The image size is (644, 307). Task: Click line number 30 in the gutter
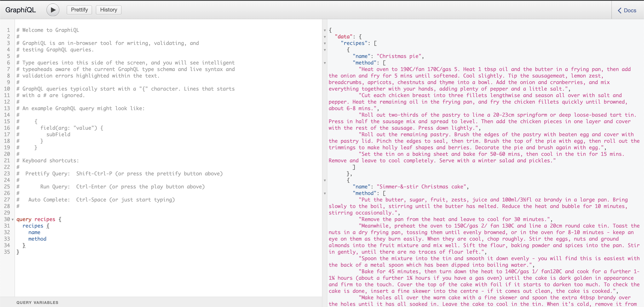pos(7,219)
